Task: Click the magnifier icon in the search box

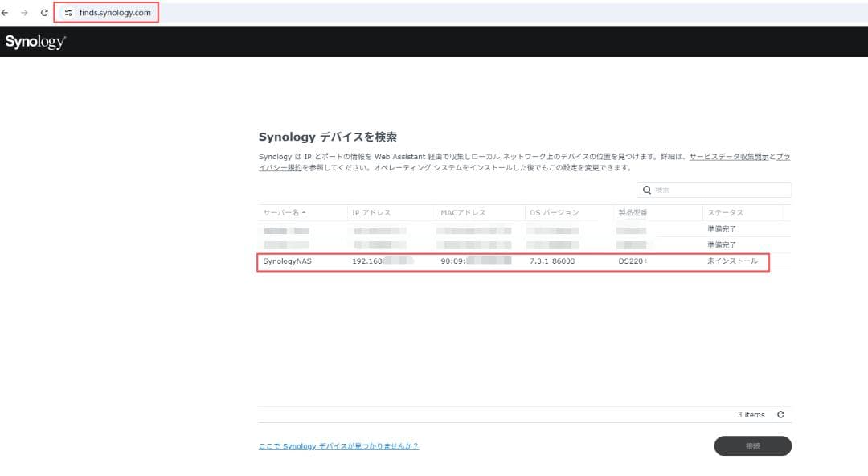Action: point(647,190)
